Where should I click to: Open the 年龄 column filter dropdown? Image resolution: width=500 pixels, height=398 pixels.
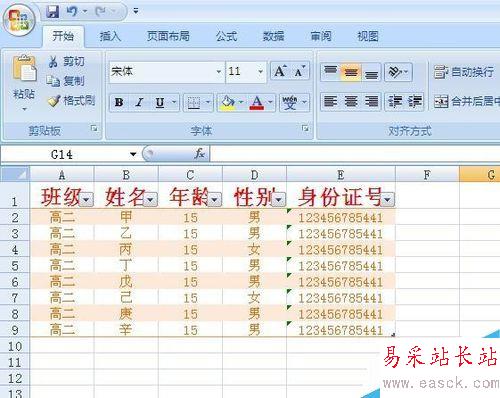[x=214, y=199]
